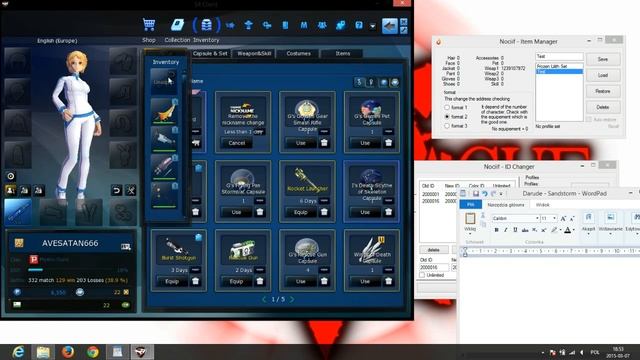Equip the Rocket Launcher
The height and width of the screenshot is (360, 640).
301,212
